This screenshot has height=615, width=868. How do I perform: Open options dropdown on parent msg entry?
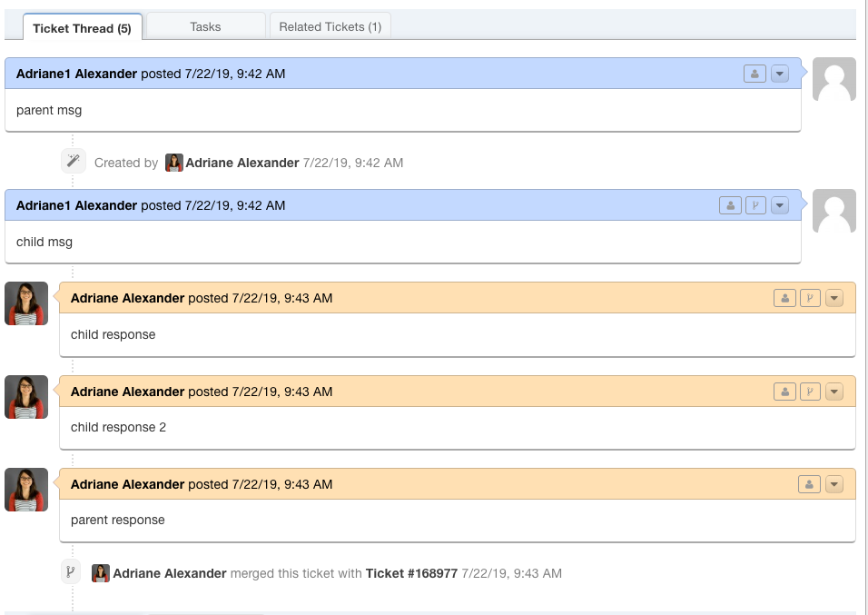780,74
